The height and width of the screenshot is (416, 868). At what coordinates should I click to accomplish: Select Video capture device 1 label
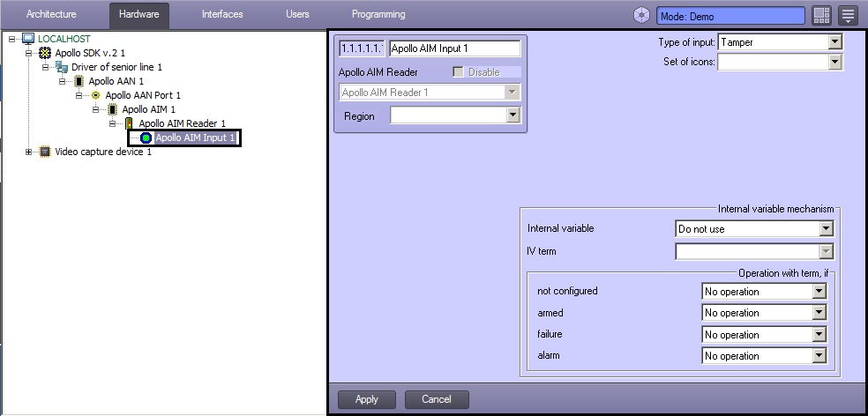(103, 152)
